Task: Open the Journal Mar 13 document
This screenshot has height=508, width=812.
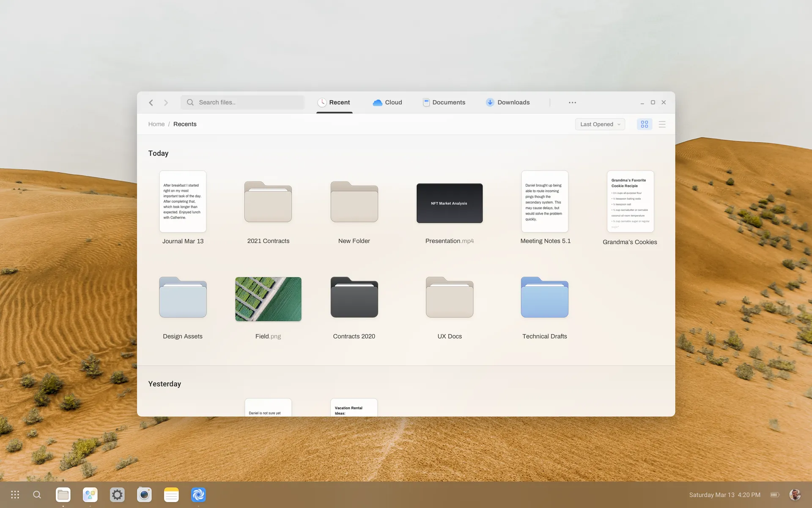Action: (183, 202)
